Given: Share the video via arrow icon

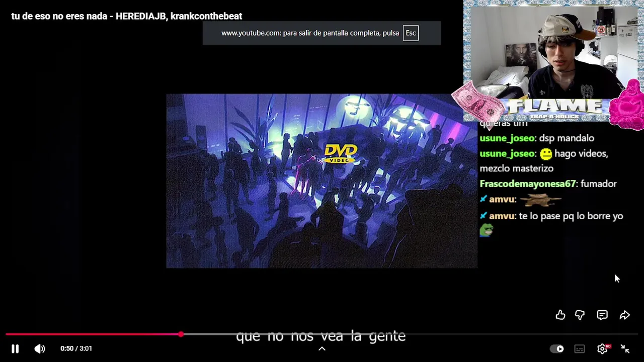Looking at the screenshot, I should click(625, 315).
